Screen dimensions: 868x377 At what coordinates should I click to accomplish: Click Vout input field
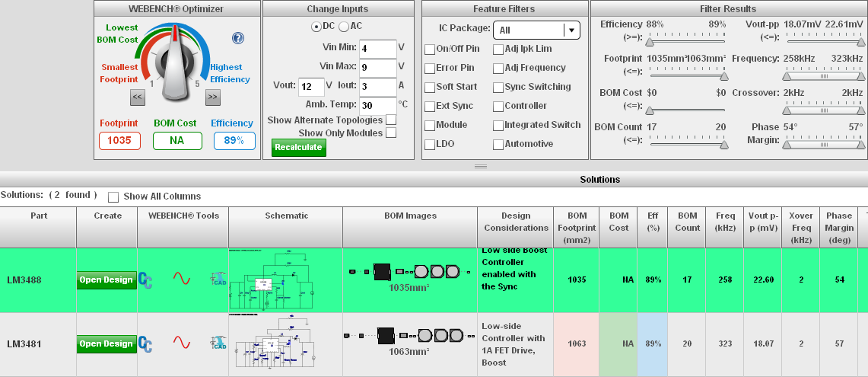[312, 87]
